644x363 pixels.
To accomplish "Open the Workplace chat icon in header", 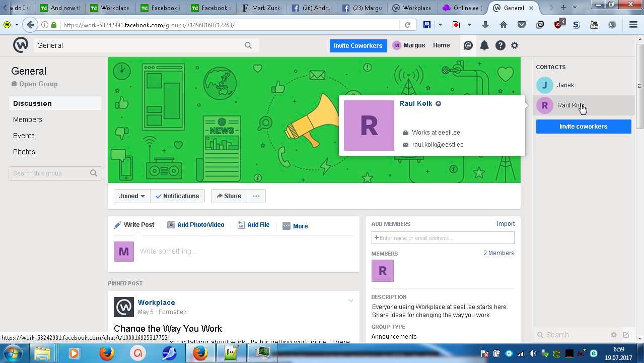I will 468,45.
